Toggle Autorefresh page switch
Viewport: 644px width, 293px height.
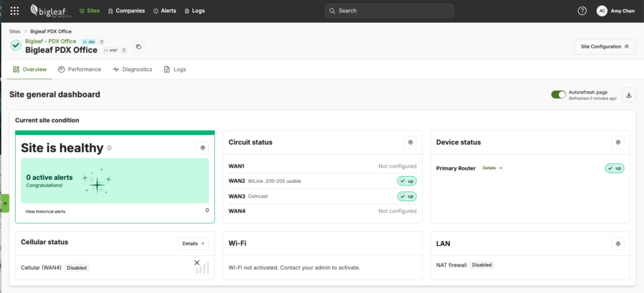558,94
